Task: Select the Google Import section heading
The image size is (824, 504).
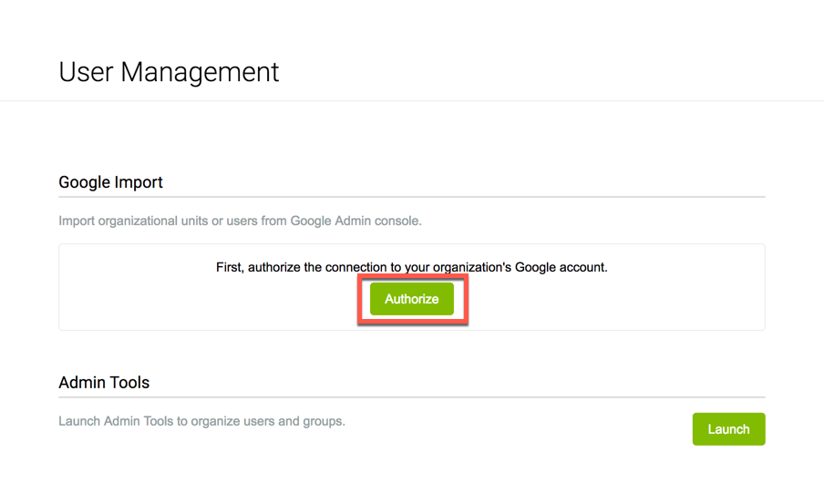Action: click(x=110, y=182)
